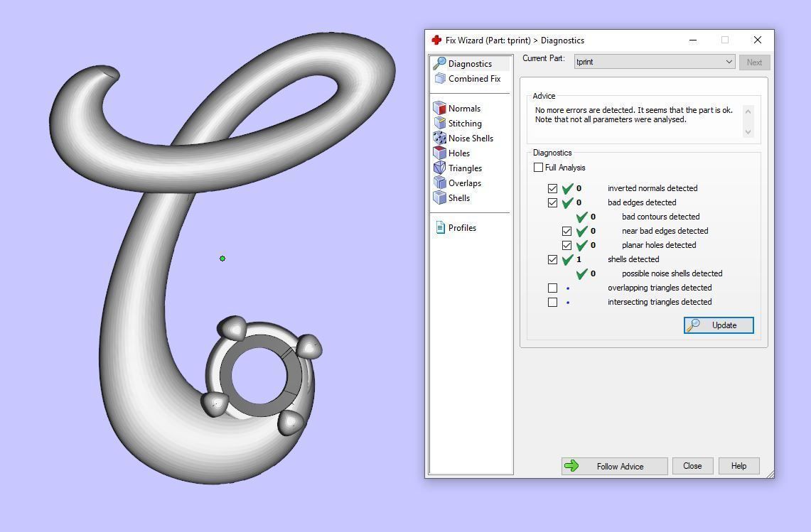The width and height of the screenshot is (811, 532).
Task: Click the Help button
Action: coord(739,466)
